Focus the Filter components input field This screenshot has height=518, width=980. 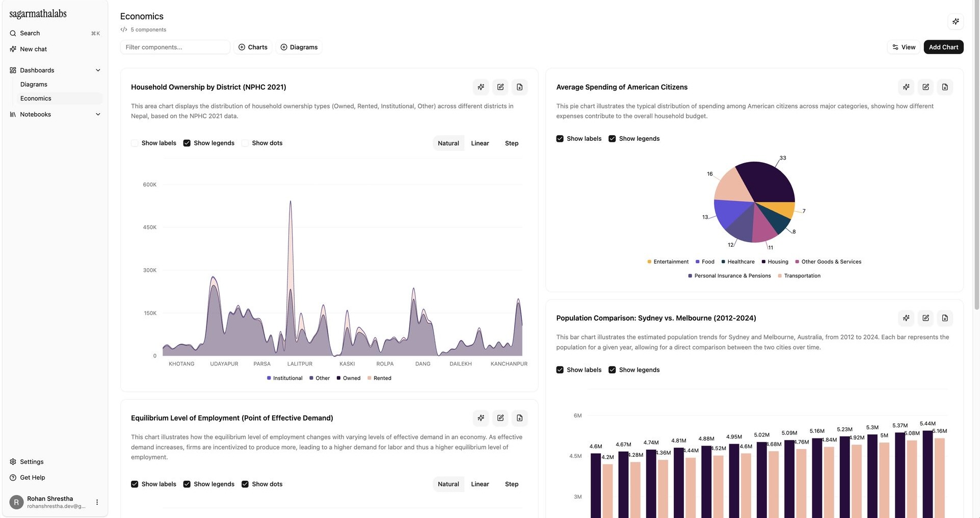(175, 47)
